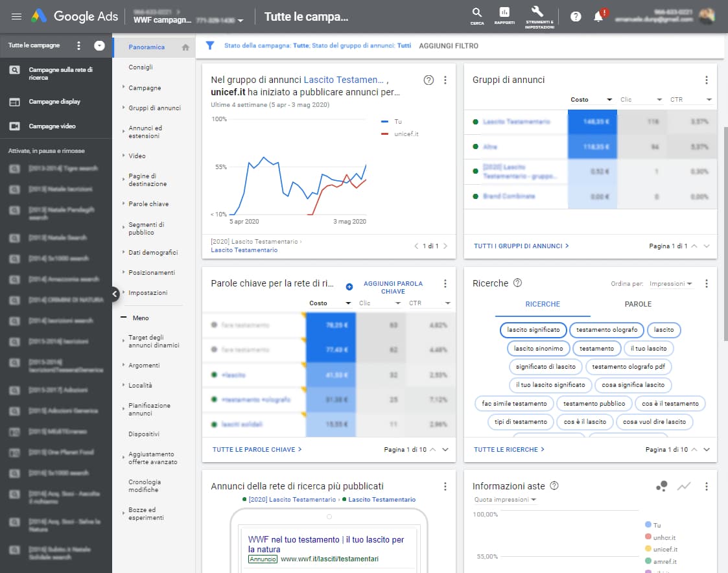Click AGGIUNGI PAROLA CHIAVE
The height and width of the screenshot is (573, 728).
click(393, 287)
